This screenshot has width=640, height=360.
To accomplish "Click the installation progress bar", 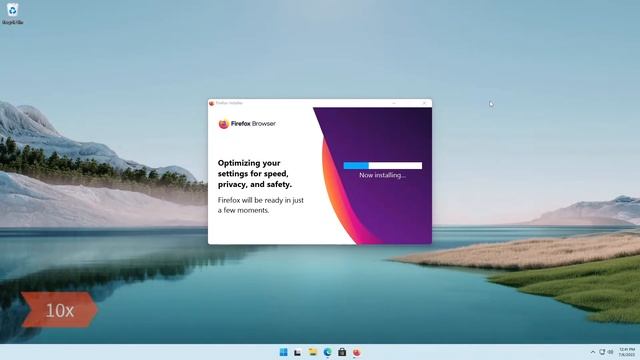I will click(x=382, y=165).
